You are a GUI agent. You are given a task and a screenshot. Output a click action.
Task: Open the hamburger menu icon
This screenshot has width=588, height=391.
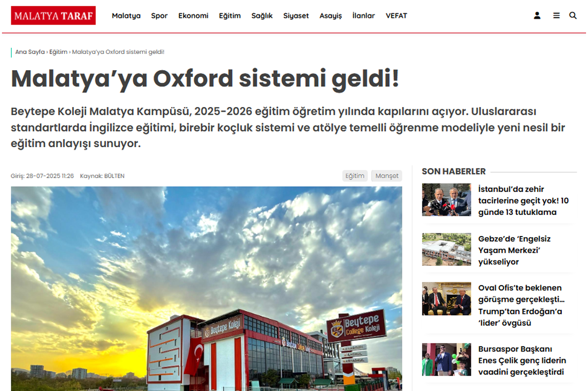click(556, 16)
